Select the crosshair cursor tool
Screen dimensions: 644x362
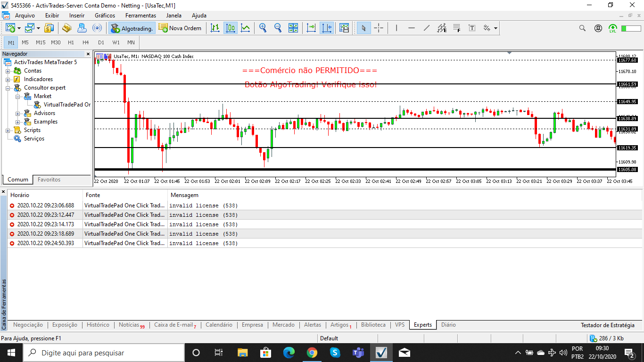pos(379,28)
